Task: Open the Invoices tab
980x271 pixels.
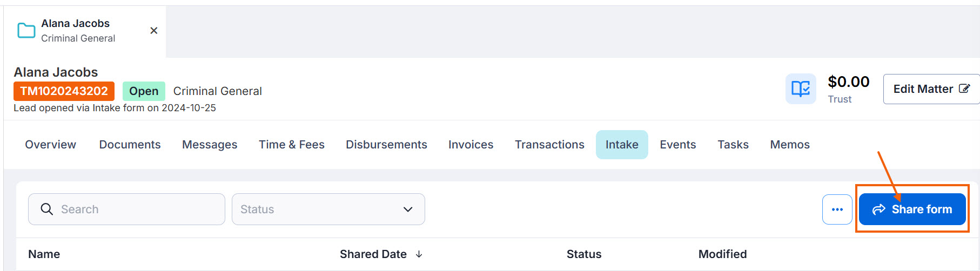Action: tap(471, 145)
